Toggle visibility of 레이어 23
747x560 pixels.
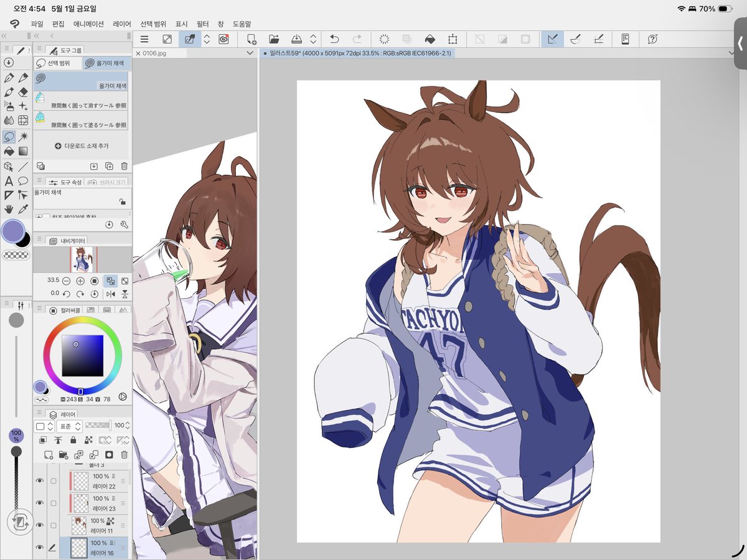pos(40,503)
